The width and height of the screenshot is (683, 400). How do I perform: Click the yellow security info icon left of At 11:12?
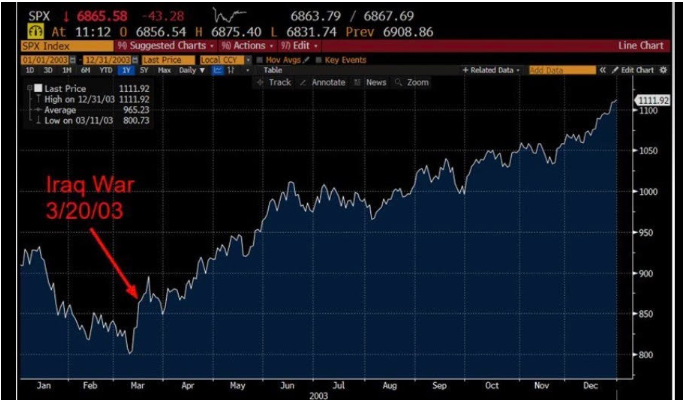35,32
